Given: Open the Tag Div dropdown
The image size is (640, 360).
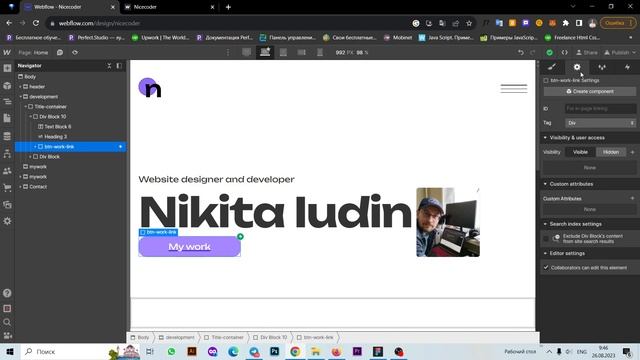Looking at the screenshot, I should coord(600,123).
